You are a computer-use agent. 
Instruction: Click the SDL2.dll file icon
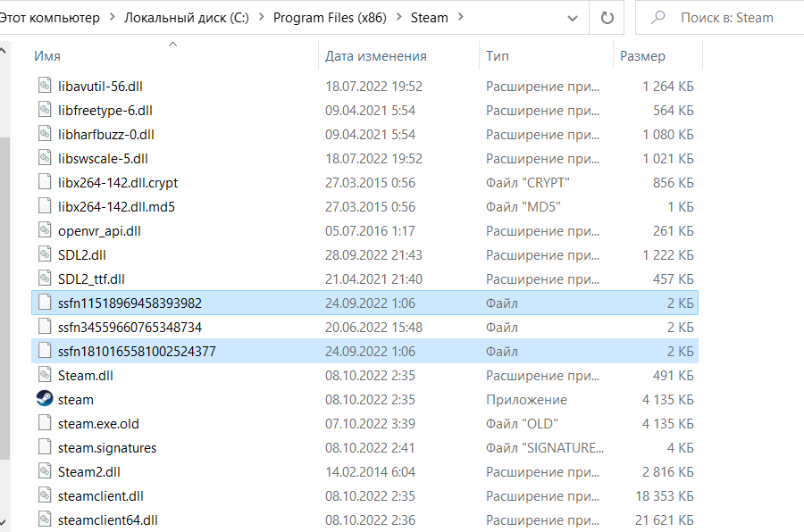[45, 254]
